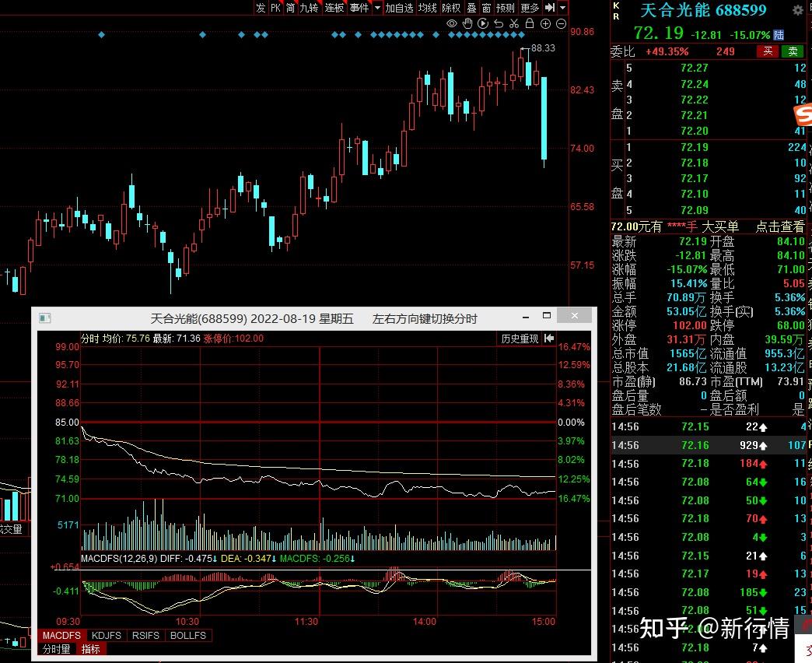Select the scissors cut tool

tap(514, 23)
